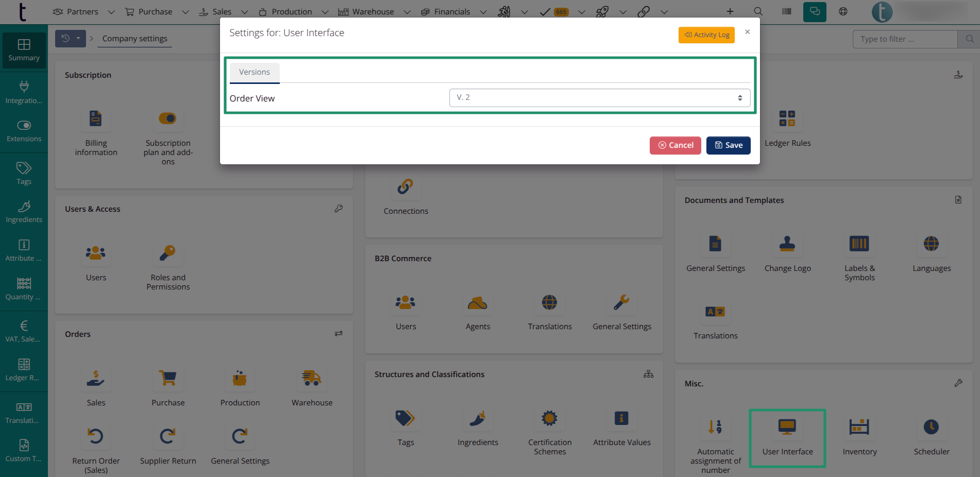This screenshot has height=477, width=980.
Task: View the Activity Log
Action: pyautogui.click(x=706, y=35)
